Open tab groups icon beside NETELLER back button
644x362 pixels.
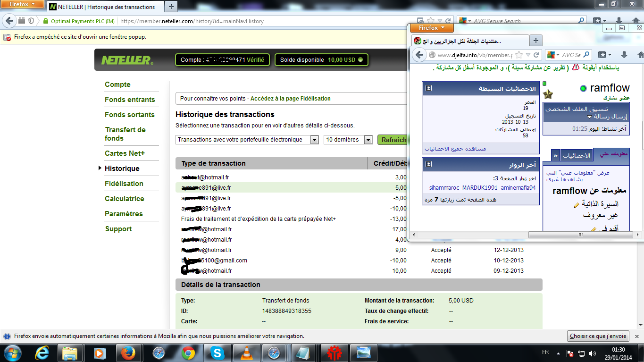pos(22,21)
